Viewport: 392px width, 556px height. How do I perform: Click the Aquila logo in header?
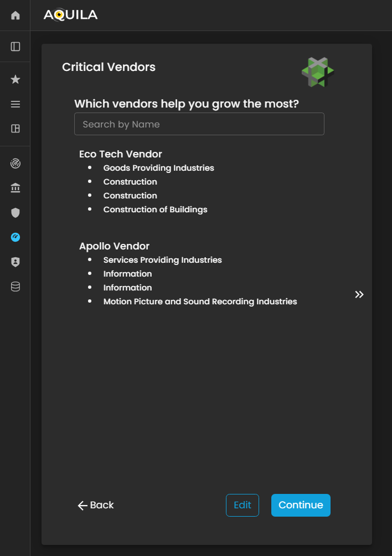click(70, 15)
